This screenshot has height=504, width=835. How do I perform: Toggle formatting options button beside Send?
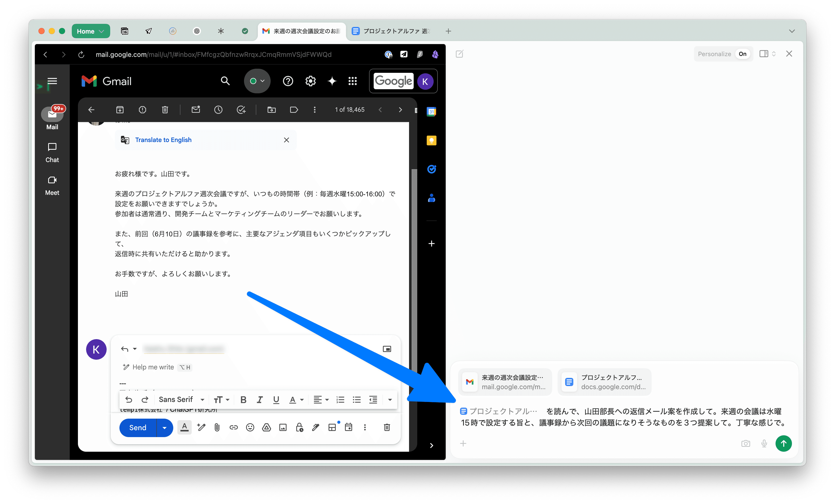[184, 427]
